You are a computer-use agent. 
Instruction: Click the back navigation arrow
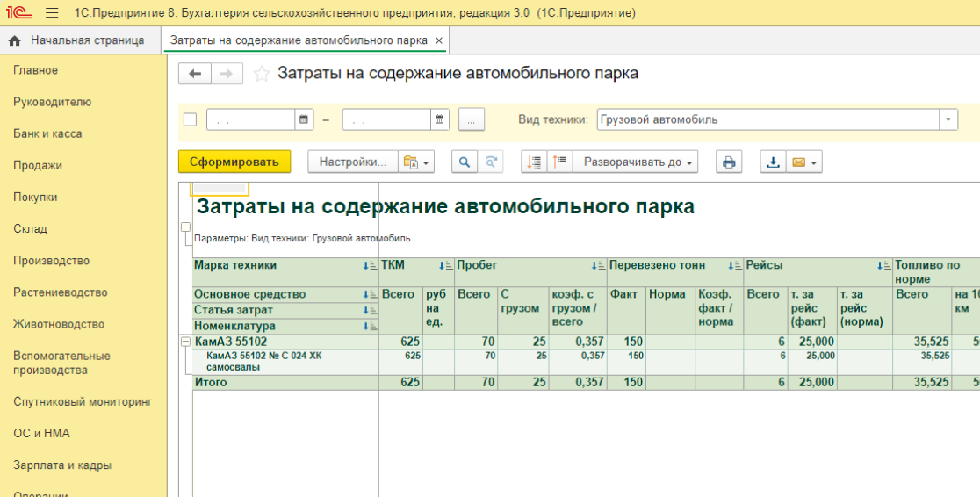[x=195, y=74]
